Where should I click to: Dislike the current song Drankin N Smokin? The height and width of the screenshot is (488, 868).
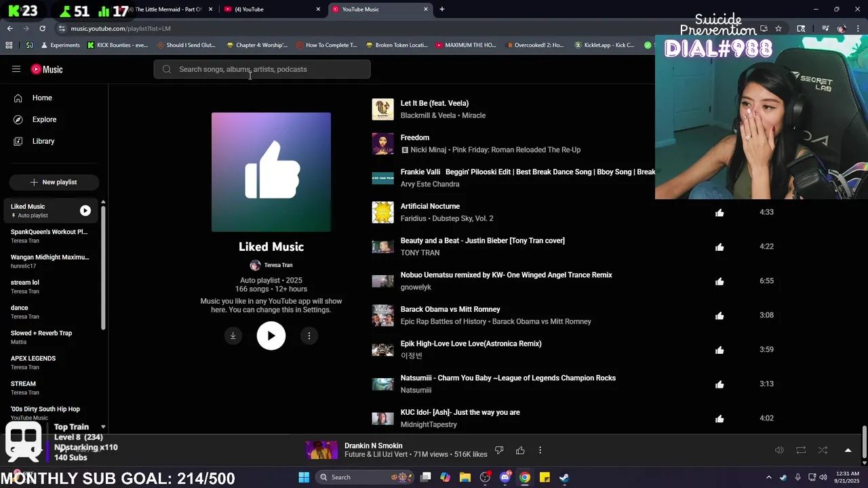(499, 450)
